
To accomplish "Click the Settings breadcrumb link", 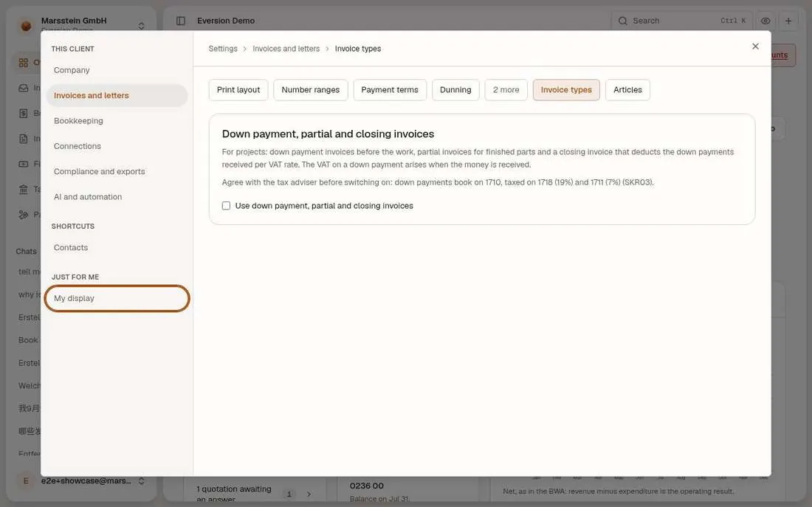I will click(223, 49).
